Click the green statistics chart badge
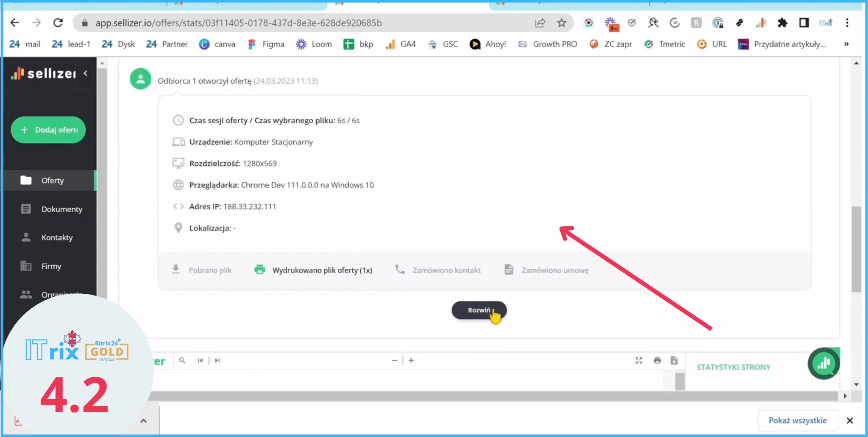 [823, 363]
